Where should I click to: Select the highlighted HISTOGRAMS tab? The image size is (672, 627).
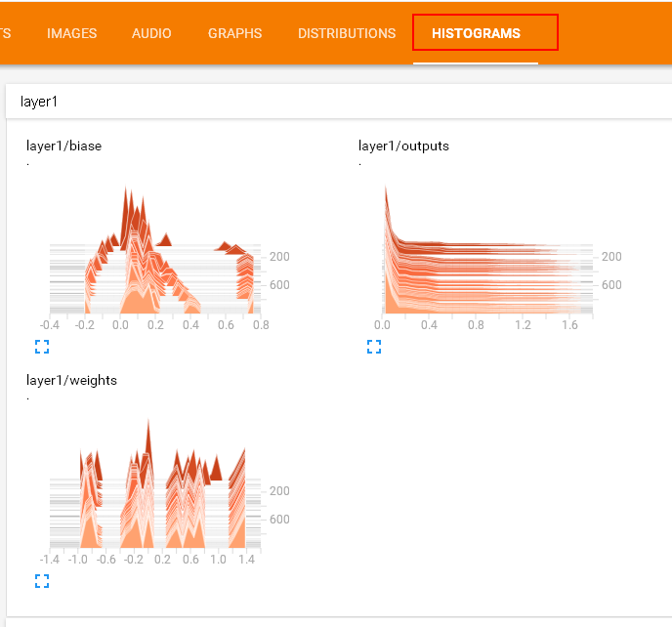click(x=476, y=33)
